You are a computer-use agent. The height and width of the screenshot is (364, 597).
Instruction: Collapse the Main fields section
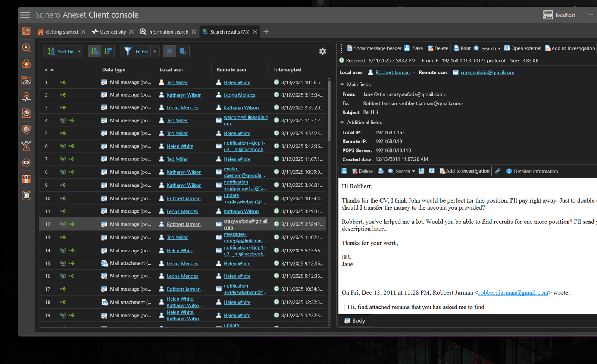pos(342,84)
